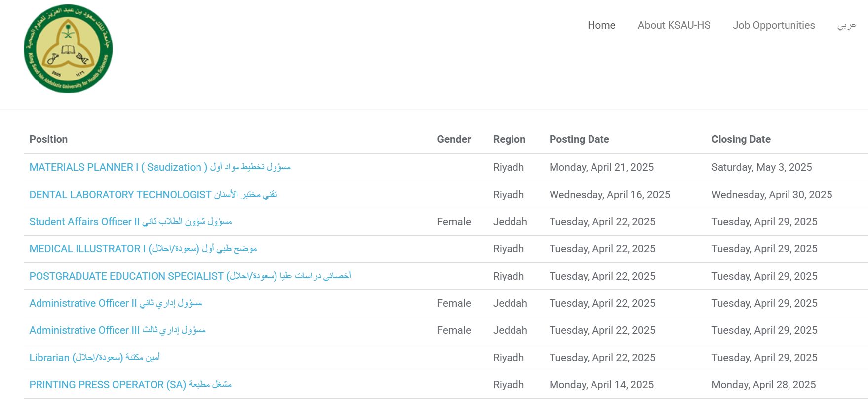
Task: Click Jeddah region in Student Affairs row
Action: pyautogui.click(x=510, y=222)
